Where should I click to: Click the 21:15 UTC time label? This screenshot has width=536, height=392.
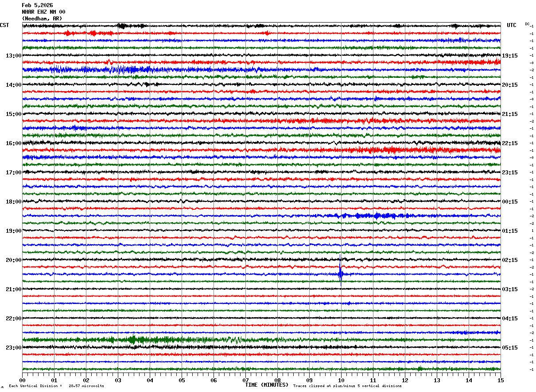[509, 114]
